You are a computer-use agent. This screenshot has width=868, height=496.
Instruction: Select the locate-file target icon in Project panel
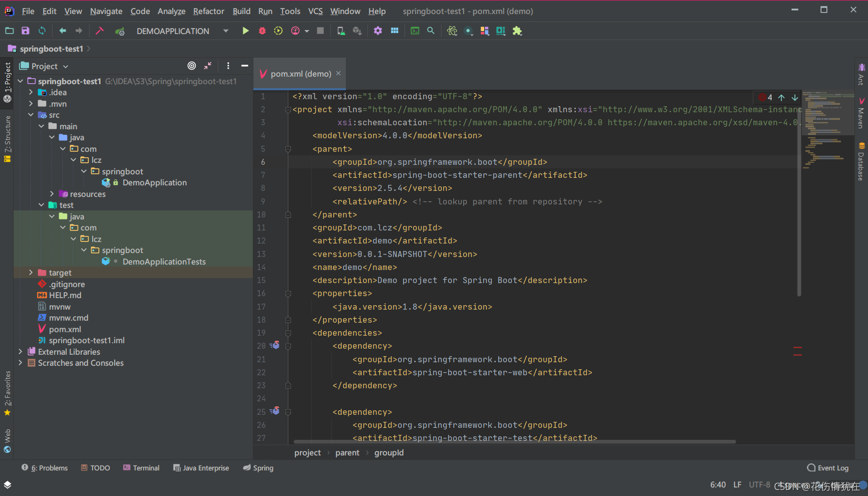tap(192, 66)
